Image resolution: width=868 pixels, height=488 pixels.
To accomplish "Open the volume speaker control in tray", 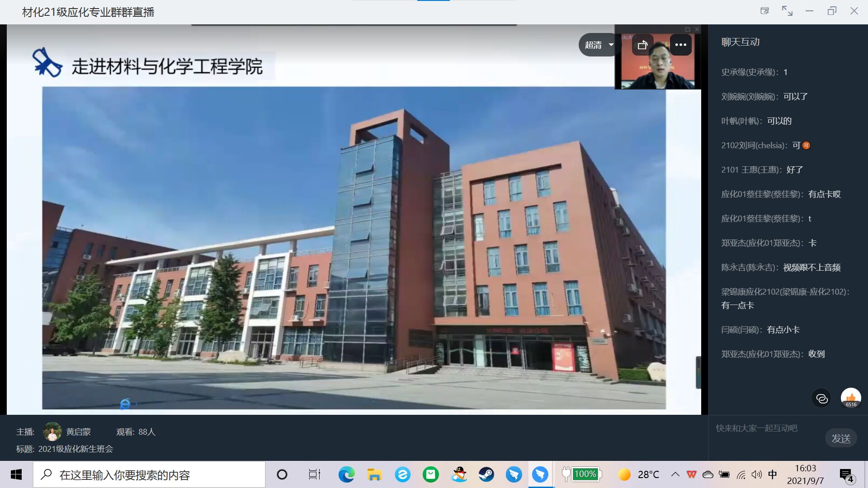I will (x=756, y=474).
